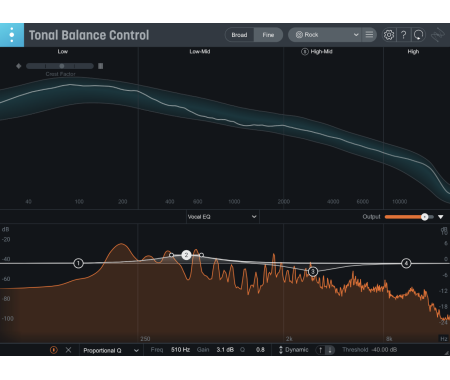Open the settings gear
Viewport: 450px width, 380px height.
389,35
